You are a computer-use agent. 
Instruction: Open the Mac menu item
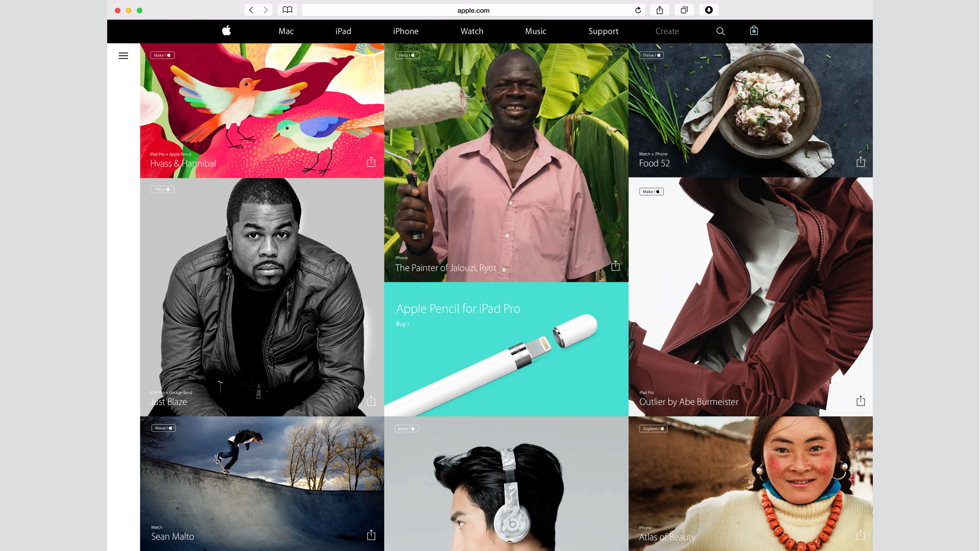click(x=286, y=31)
